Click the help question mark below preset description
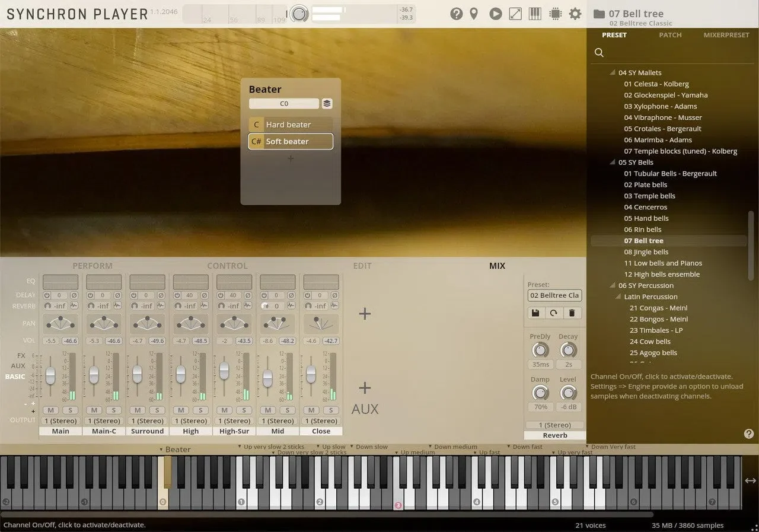 point(749,434)
